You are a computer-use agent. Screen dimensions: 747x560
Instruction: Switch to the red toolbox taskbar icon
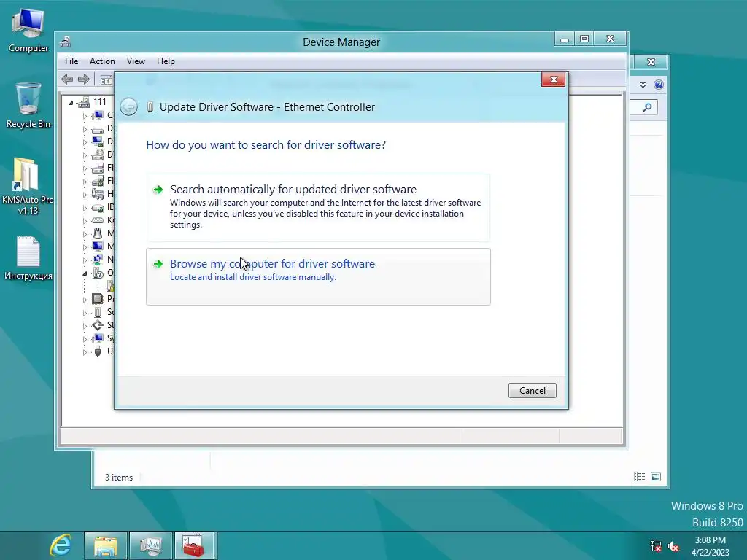click(x=194, y=545)
